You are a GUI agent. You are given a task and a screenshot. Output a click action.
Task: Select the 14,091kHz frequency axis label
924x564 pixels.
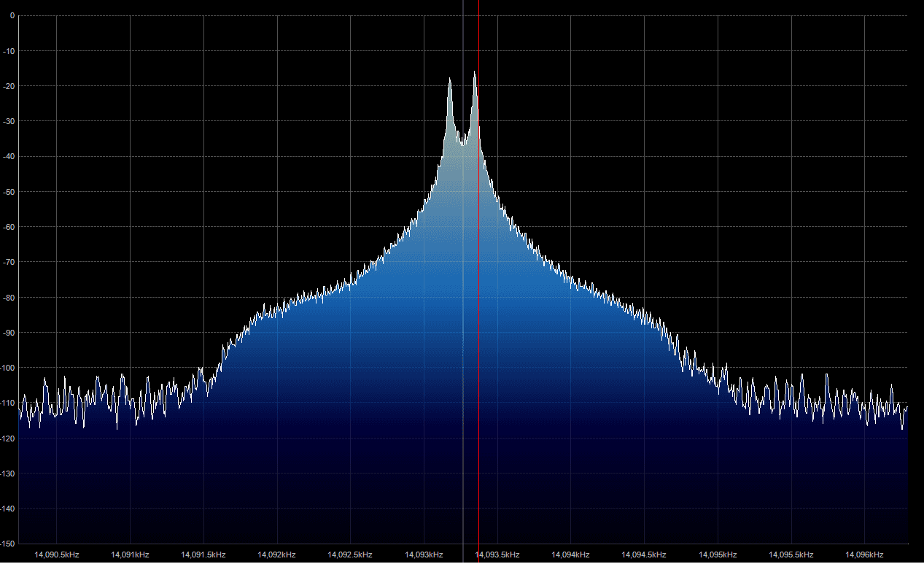130,555
